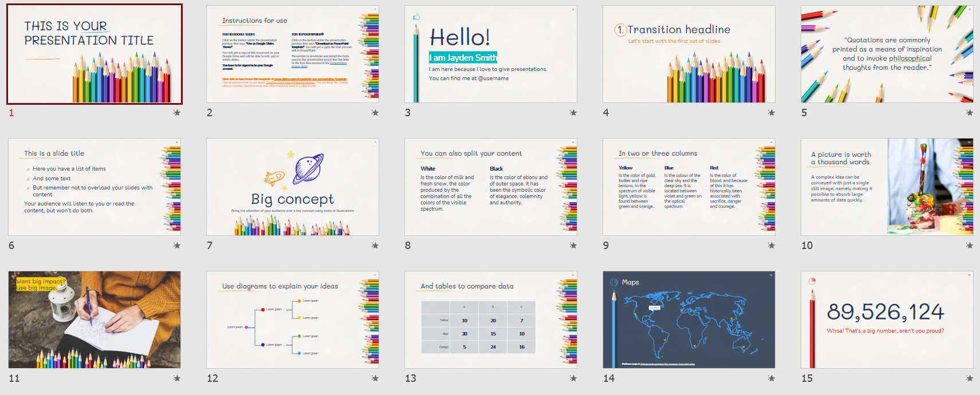The width and height of the screenshot is (980, 395).
Task: Select slide 3 Hello thumbnail
Action: pyautogui.click(x=491, y=54)
